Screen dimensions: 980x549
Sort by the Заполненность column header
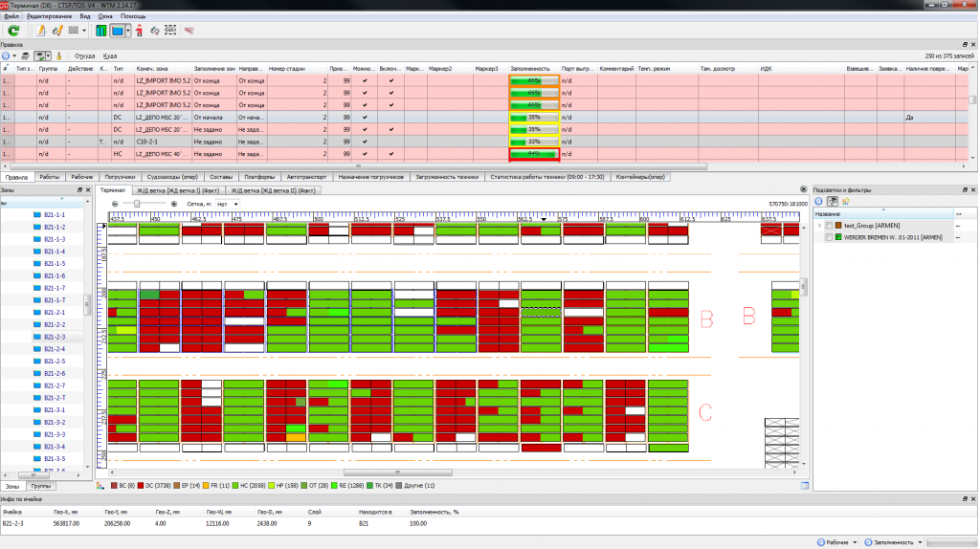(x=533, y=69)
